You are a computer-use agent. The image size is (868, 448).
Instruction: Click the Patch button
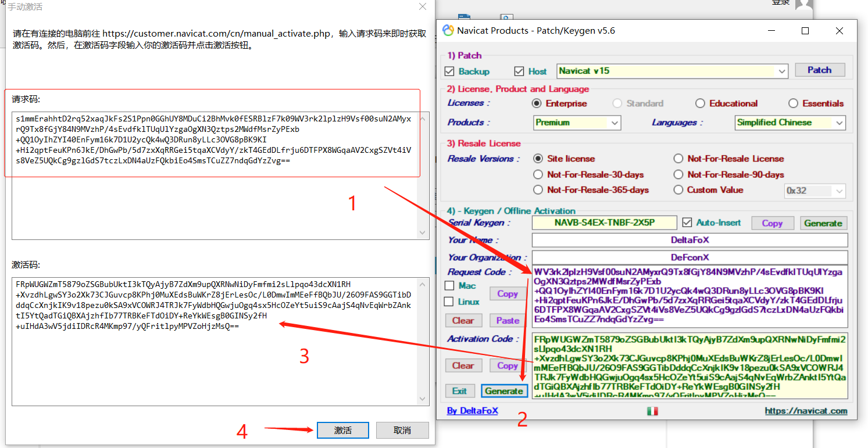point(820,70)
